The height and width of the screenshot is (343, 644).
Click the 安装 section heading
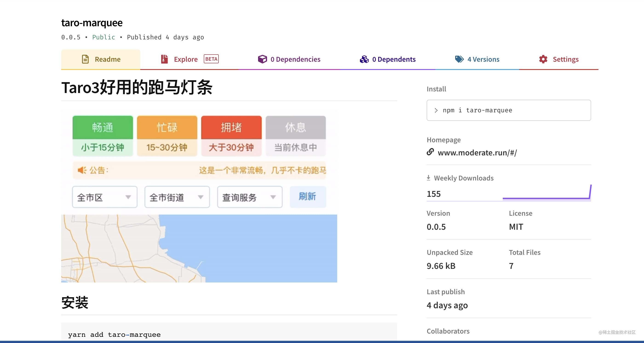(75, 302)
